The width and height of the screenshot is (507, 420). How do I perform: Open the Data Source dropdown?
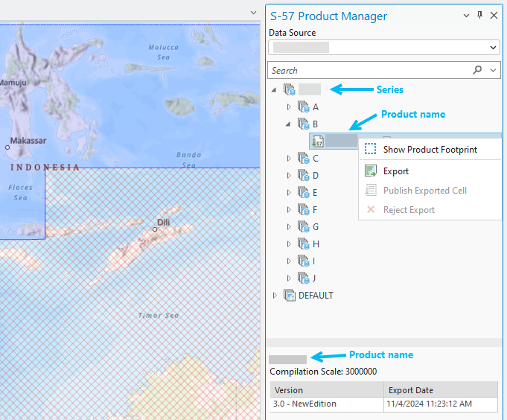coord(384,48)
